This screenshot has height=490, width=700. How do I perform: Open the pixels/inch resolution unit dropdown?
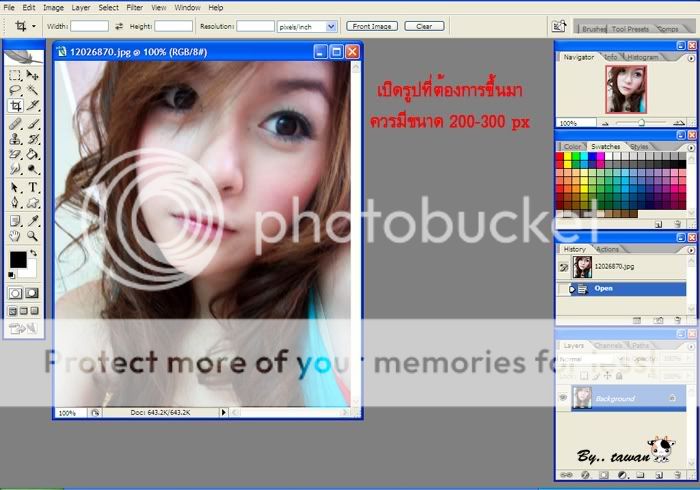(331, 26)
